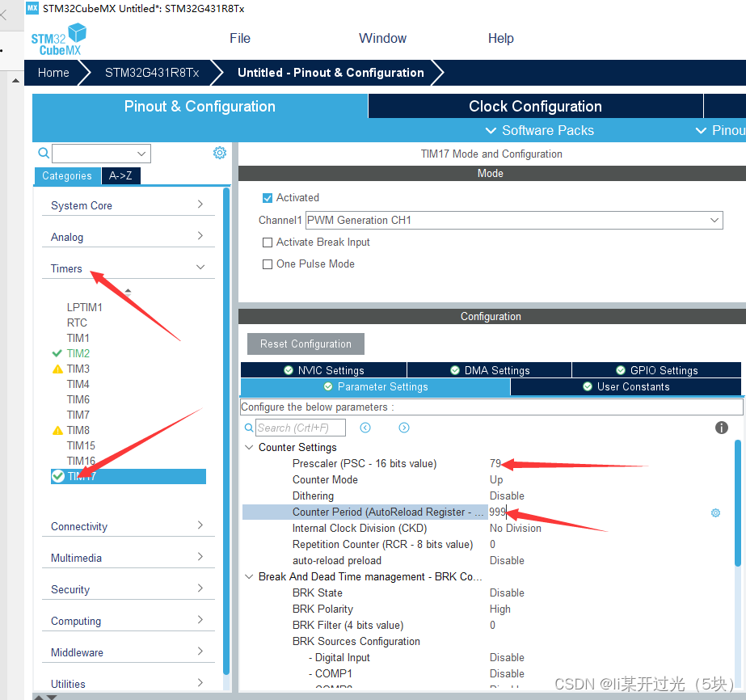Open the GPIO Settings tab
Image resolution: width=746 pixels, height=700 pixels.
[656, 370]
